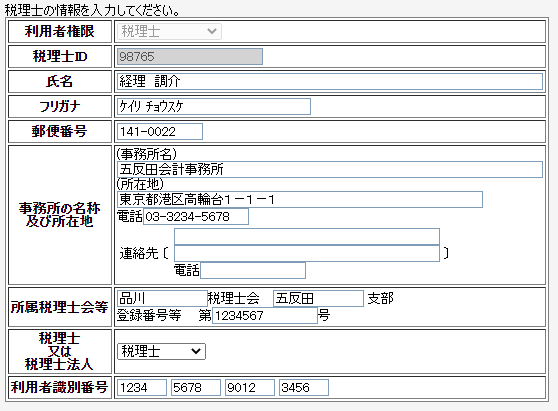
Task: Click the 登録番号 field 1234567
Action: tap(265, 315)
